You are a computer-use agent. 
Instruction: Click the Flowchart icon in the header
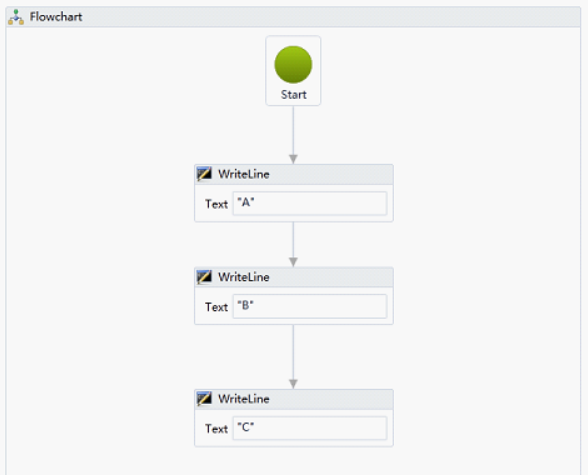click(x=16, y=17)
